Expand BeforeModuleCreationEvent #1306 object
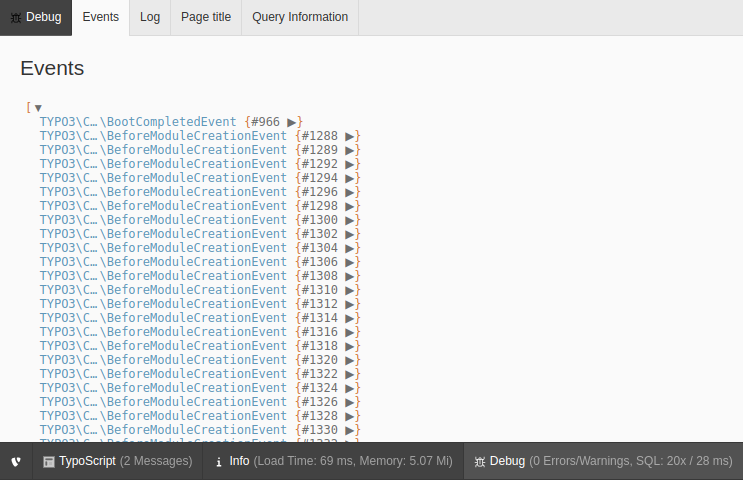This screenshot has height=480, width=743. (350, 263)
